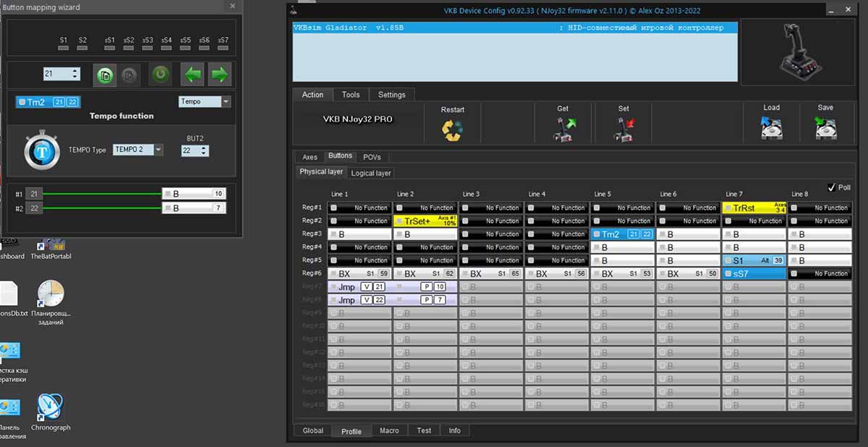868x447 pixels.
Task: Open the Info tab
Action: (454, 430)
